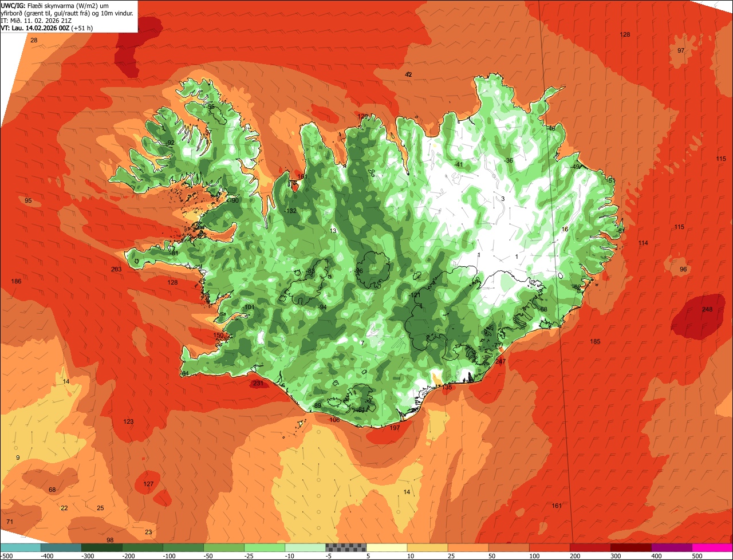Click the 186 value at the western edge
This screenshot has width=733, height=560.
pyautogui.click(x=16, y=281)
